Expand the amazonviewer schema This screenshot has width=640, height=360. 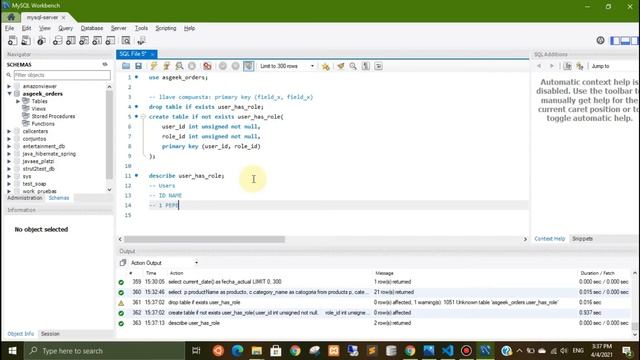coord(9,87)
